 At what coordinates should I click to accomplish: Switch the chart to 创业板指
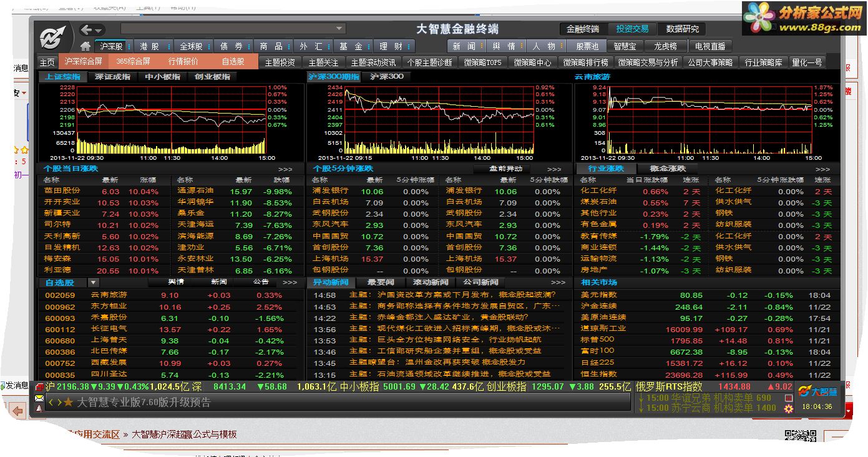coord(212,77)
